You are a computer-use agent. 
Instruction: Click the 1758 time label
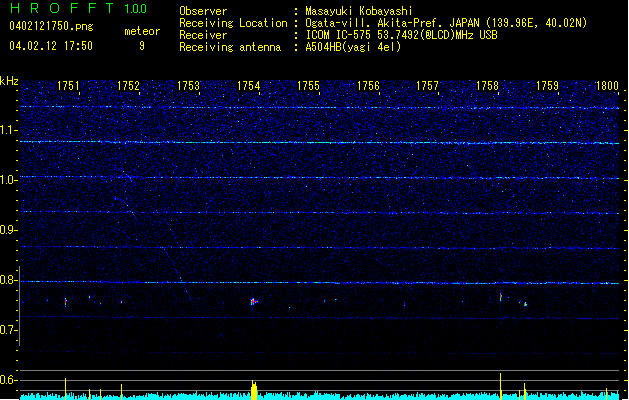[x=488, y=86]
